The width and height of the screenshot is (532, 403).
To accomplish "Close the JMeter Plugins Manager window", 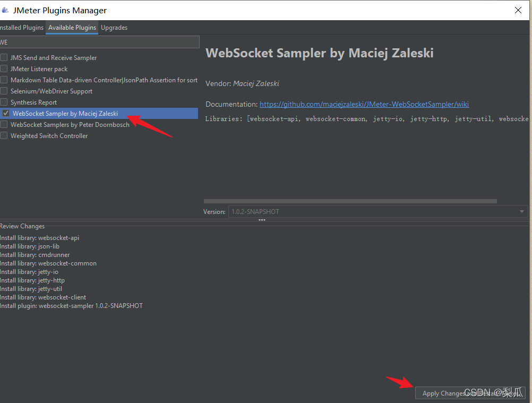I will [x=518, y=10].
